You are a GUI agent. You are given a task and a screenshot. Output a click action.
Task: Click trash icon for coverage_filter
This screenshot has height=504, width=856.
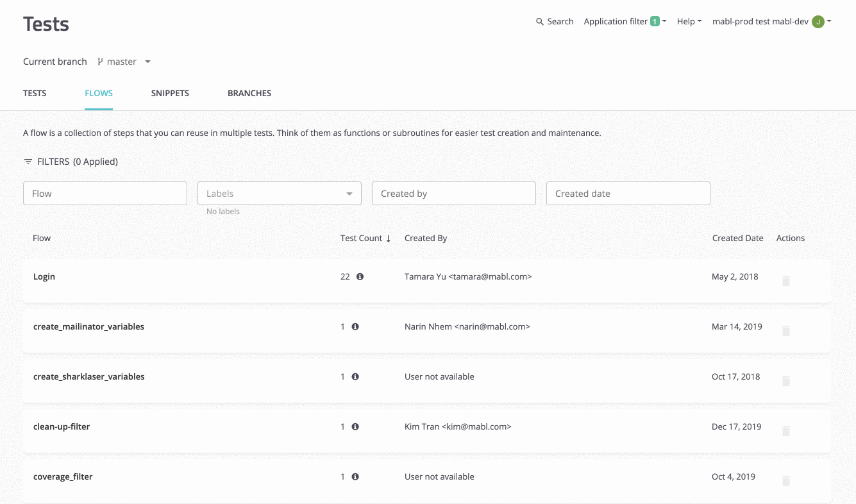[x=786, y=481]
